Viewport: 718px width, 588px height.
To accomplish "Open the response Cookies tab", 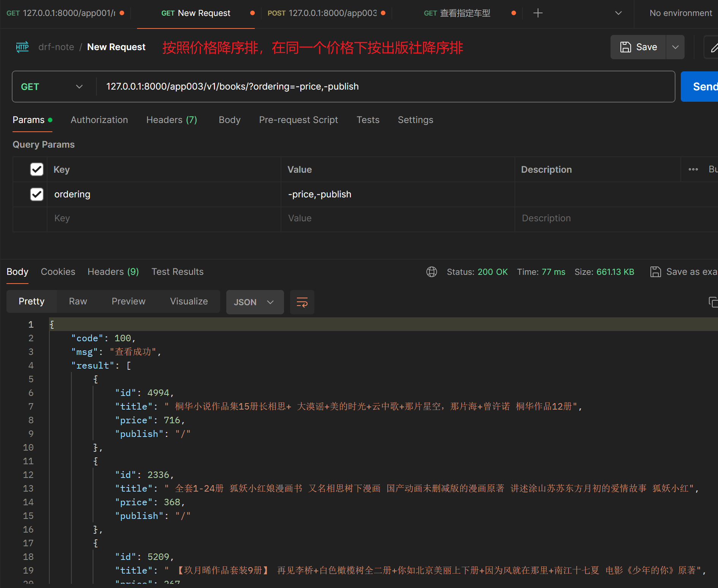I will point(58,272).
